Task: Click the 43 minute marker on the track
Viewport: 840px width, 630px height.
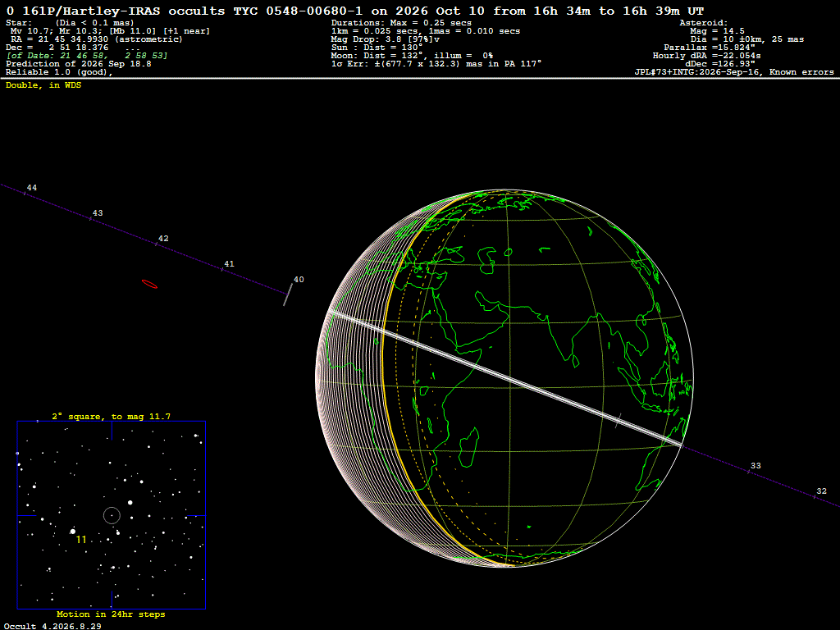Action: (x=97, y=213)
